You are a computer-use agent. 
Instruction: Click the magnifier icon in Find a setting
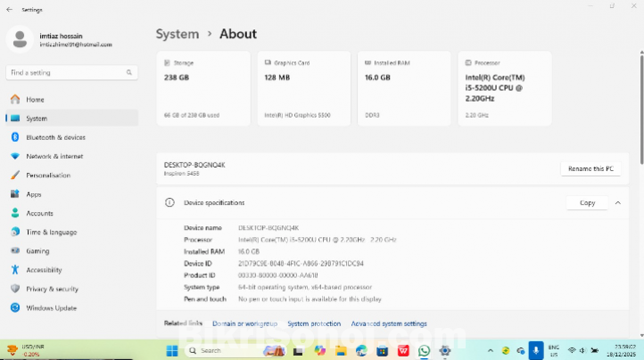(129, 73)
